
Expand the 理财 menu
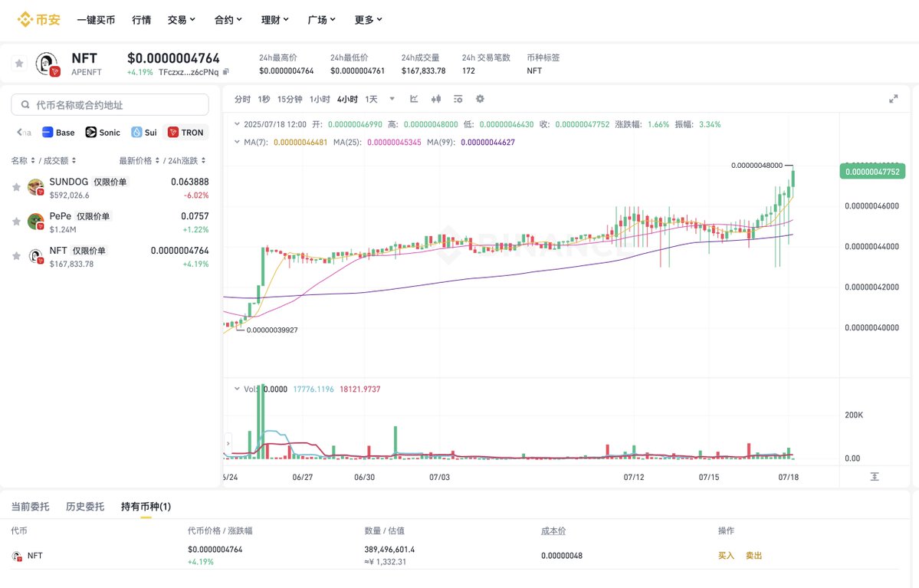[x=275, y=20]
